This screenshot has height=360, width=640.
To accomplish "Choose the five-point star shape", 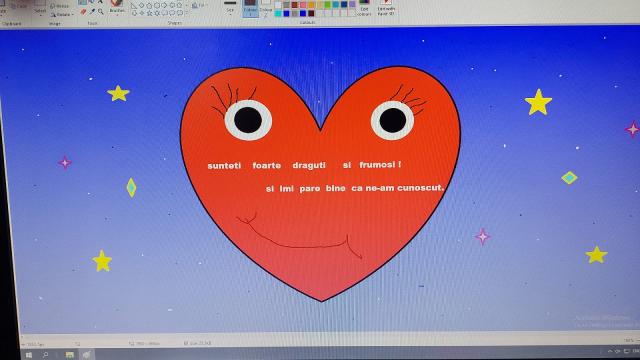I will [150, 13].
